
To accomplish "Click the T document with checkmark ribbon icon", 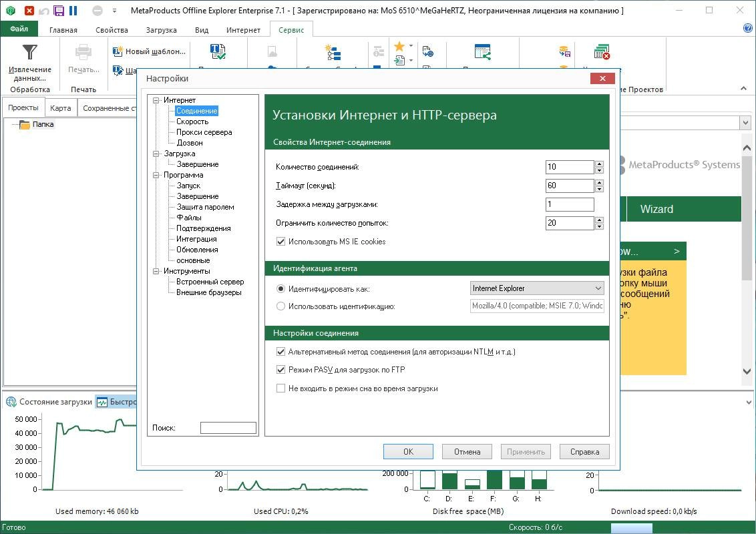I will [x=218, y=51].
